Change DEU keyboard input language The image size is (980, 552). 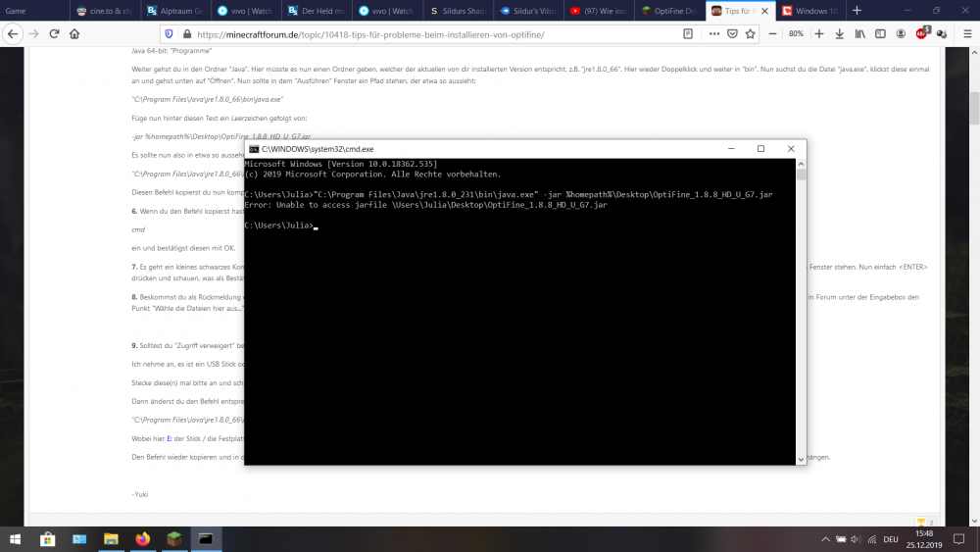click(891, 539)
